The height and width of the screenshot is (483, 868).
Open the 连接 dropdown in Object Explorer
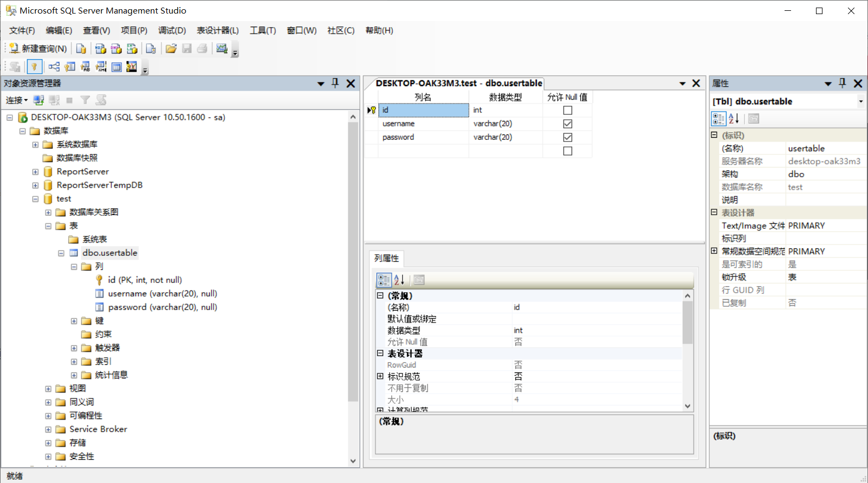pos(17,100)
